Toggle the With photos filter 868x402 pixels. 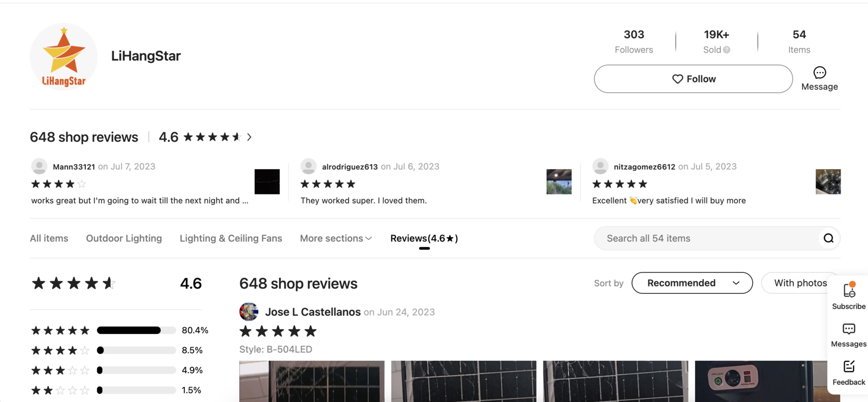800,283
